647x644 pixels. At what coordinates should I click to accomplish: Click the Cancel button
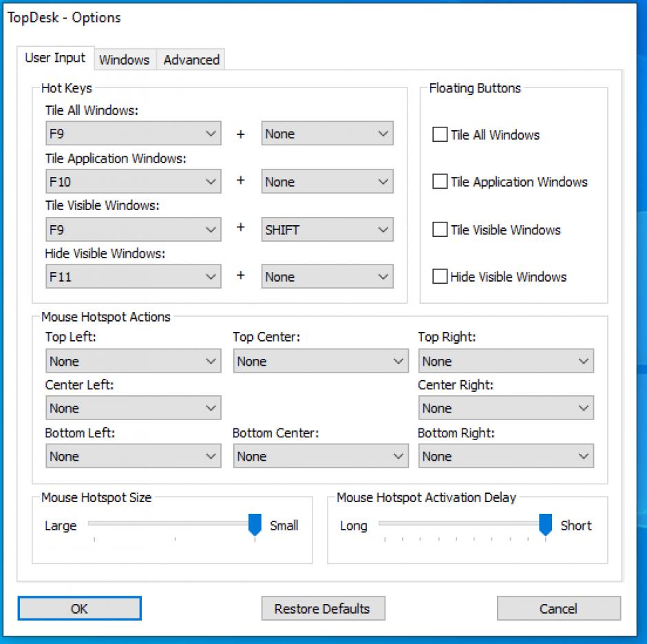point(559,608)
